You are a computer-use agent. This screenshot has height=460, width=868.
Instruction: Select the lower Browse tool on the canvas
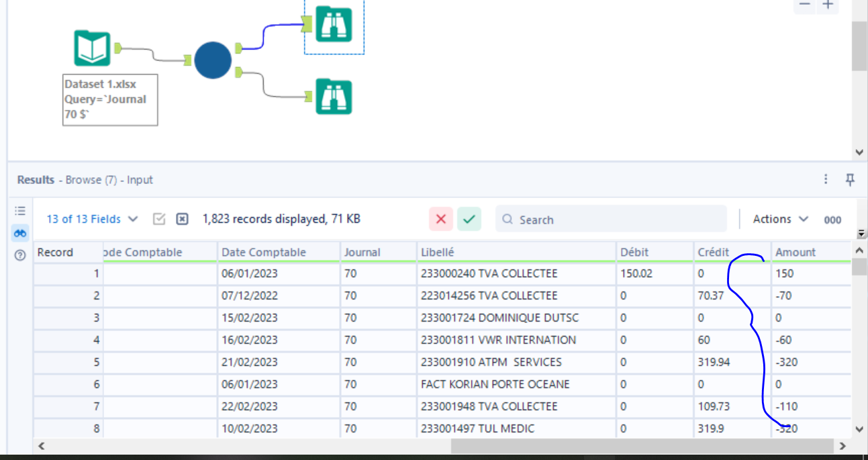click(334, 96)
